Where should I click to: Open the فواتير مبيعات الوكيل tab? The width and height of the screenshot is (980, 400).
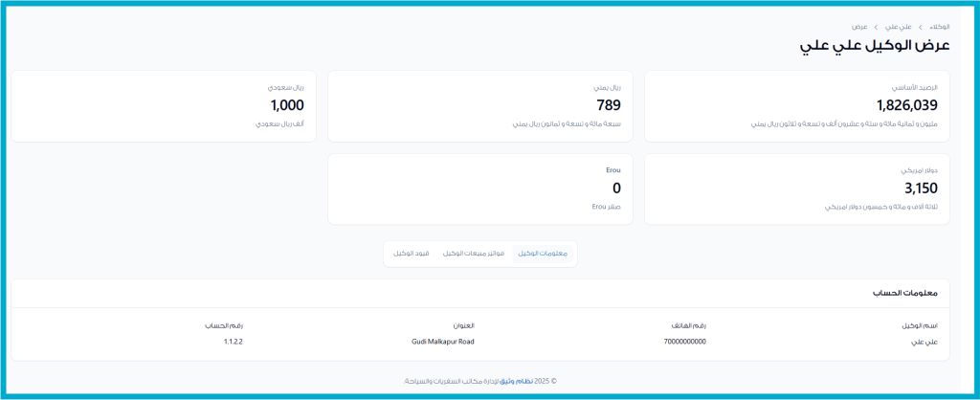[x=473, y=254]
